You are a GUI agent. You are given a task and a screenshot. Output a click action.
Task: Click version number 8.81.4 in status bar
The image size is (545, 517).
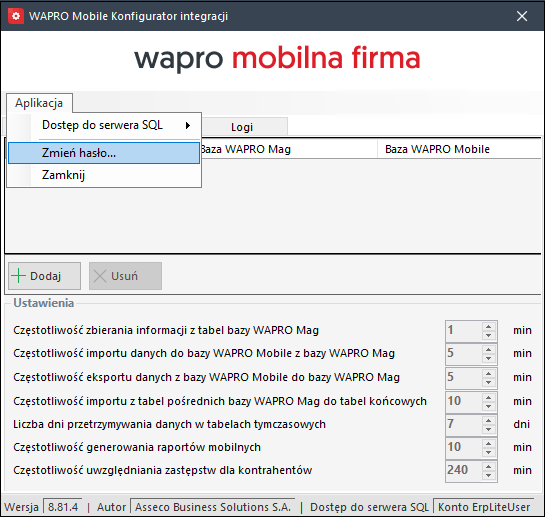click(x=63, y=507)
